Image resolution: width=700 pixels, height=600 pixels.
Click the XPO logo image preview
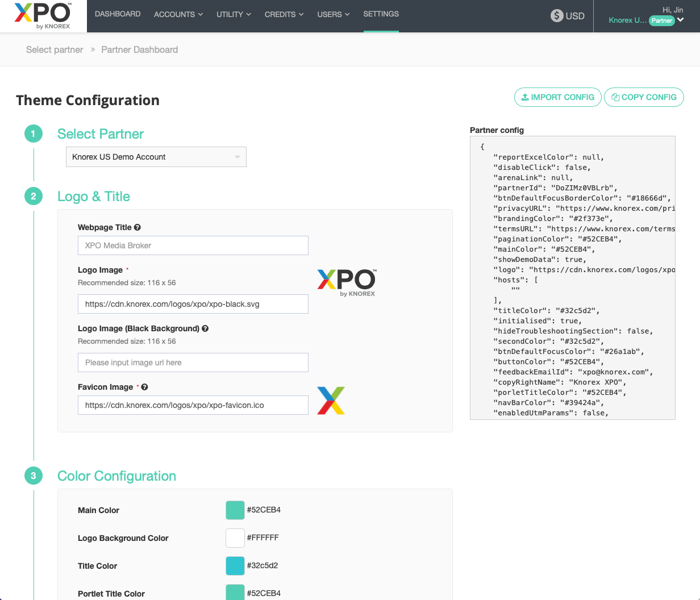pyautogui.click(x=347, y=283)
